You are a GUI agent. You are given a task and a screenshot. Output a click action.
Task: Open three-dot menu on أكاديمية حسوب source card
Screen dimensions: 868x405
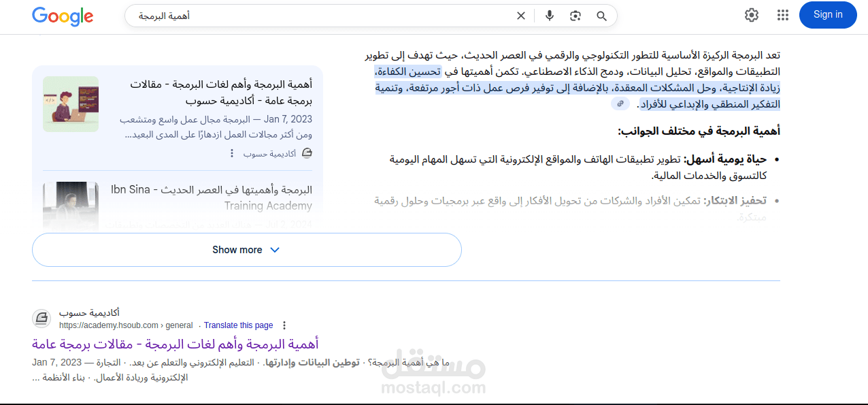[233, 154]
